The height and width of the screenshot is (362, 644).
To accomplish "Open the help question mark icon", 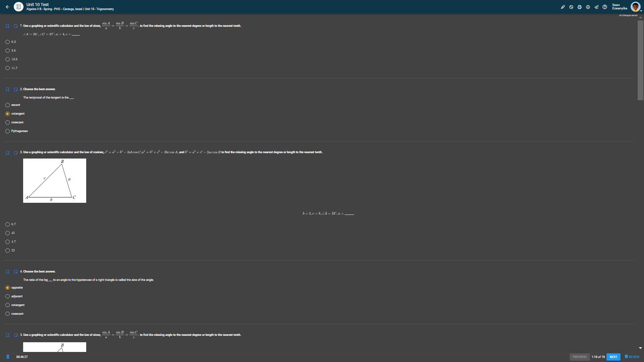I will tap(605, 7).
